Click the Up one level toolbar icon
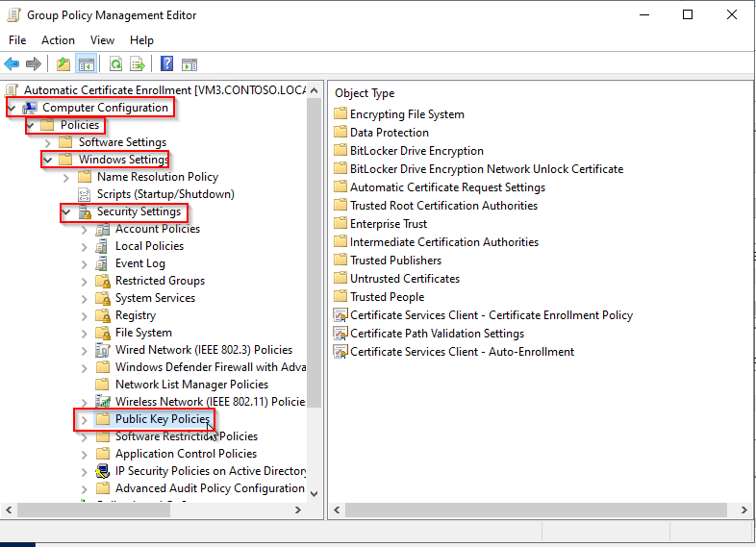 [x=63, y=64]
